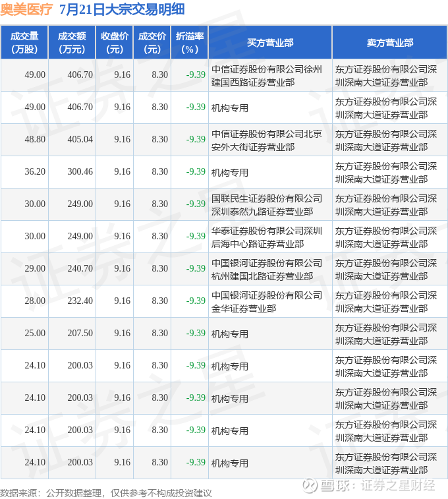Click 9.16 closing price in the 金华 buyer row
Viewport: 448px width, 499px height.
point(123,301)
